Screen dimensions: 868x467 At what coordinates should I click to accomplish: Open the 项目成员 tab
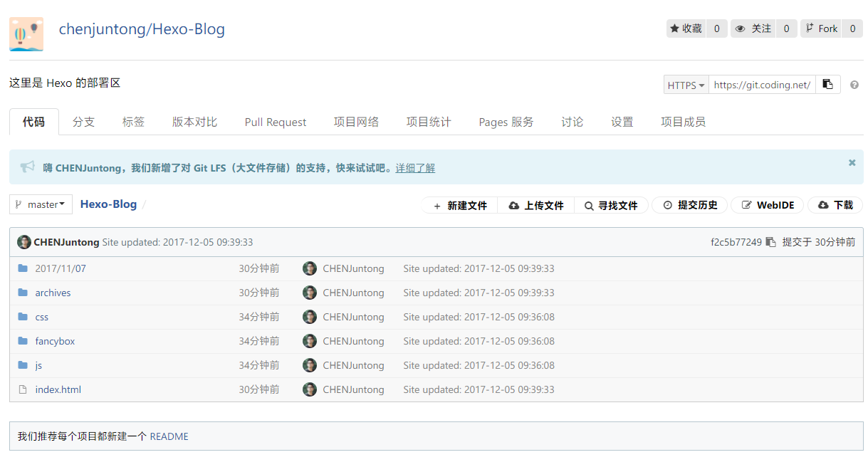pyautogui.click(x=683, y=122)
